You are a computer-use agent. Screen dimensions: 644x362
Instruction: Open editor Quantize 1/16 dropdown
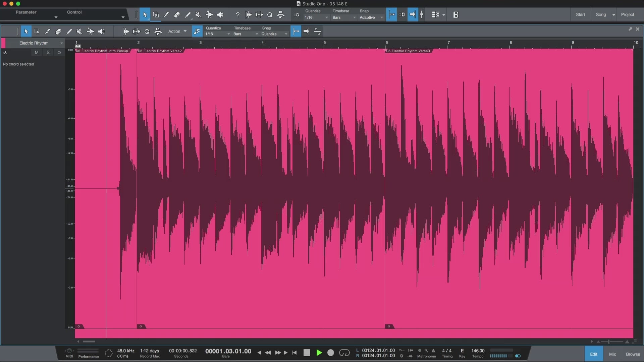217,34
